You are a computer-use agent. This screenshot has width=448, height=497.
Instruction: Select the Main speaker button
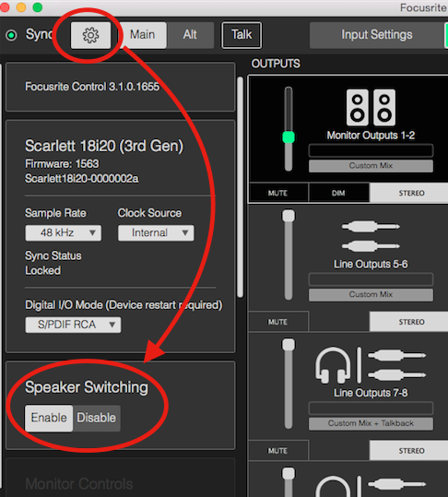click(x=142, y=35)
